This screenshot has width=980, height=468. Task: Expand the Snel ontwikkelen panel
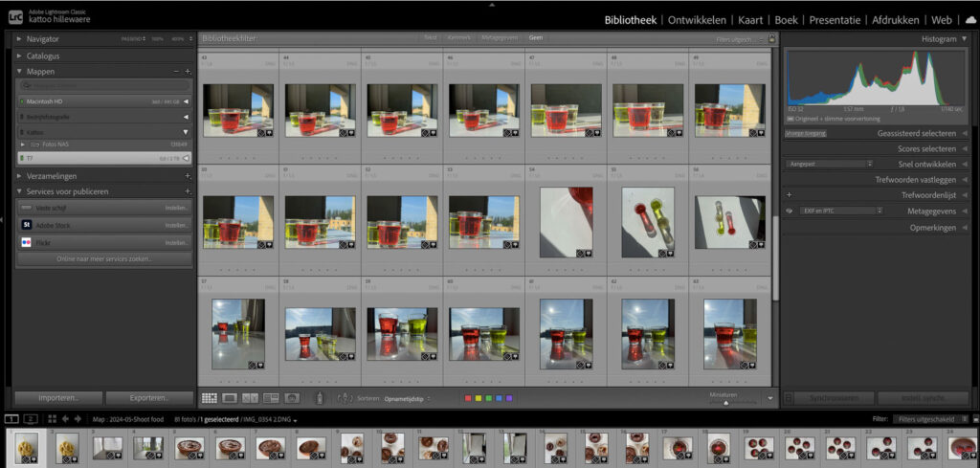(x=965, y=165)
